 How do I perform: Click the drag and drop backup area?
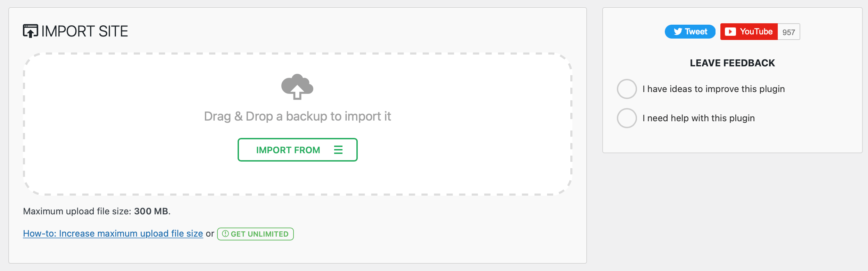point(297,116)
